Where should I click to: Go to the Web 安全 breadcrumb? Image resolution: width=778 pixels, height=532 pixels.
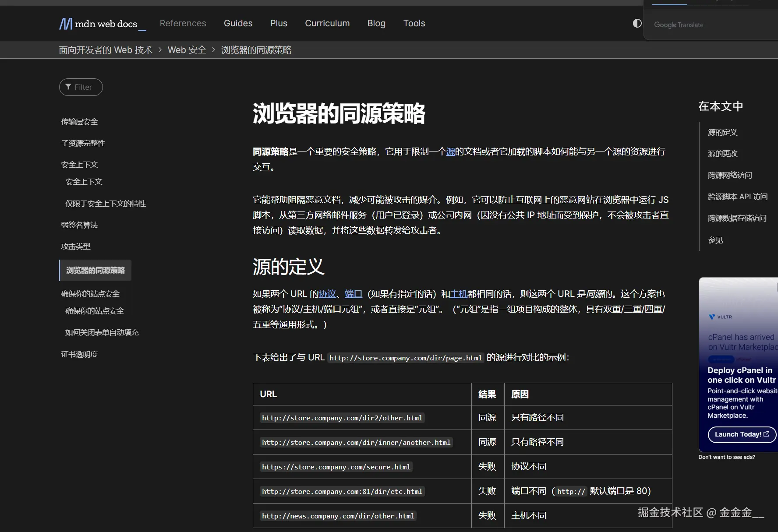[x=187, y=50]
